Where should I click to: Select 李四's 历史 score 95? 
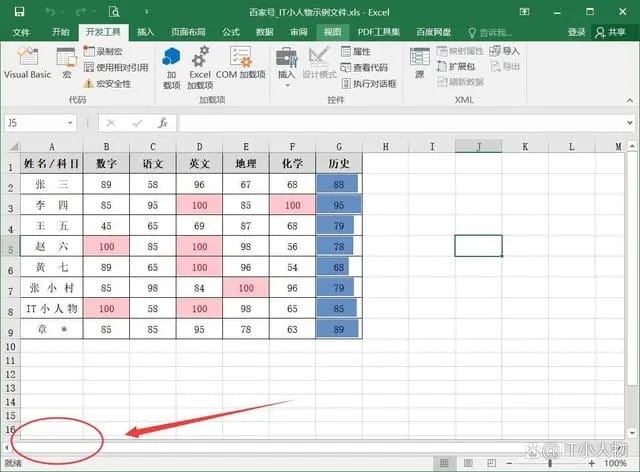tap(339, 205)
